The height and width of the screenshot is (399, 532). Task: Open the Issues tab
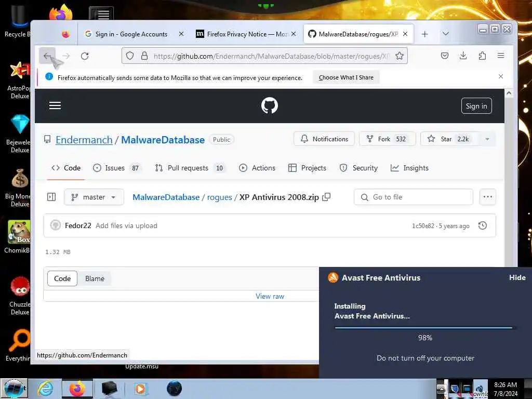point(117,168)
